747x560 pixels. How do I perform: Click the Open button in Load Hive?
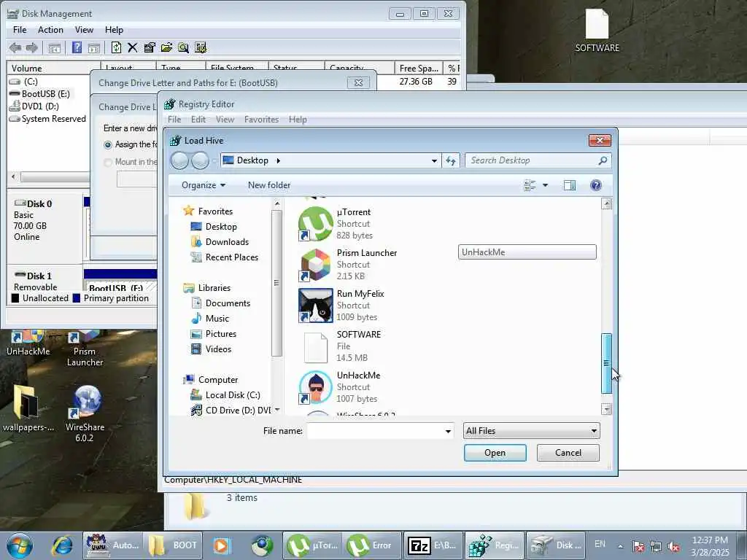click(495, 453)
